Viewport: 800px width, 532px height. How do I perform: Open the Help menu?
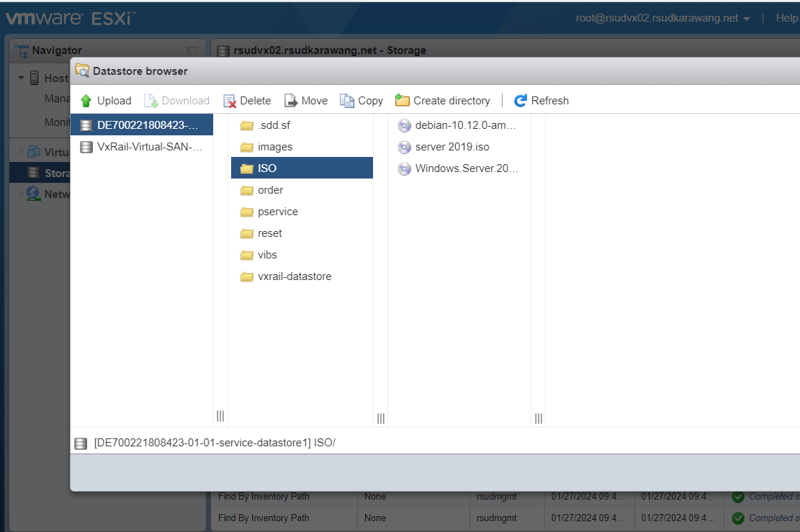pos(786,18)
